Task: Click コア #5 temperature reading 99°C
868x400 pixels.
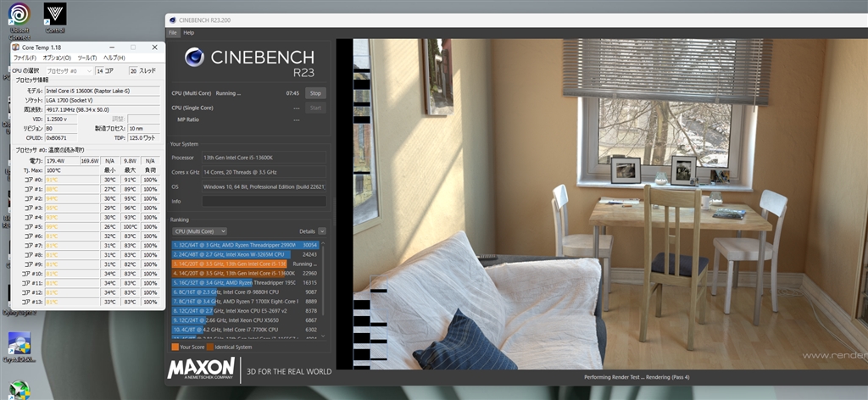Action: pos(72,227)
